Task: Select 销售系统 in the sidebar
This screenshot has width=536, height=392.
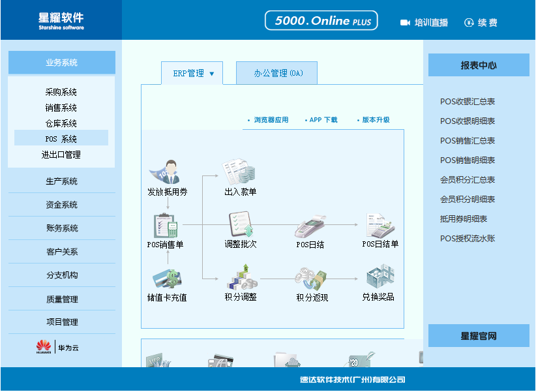Action: tap(61, 108)
